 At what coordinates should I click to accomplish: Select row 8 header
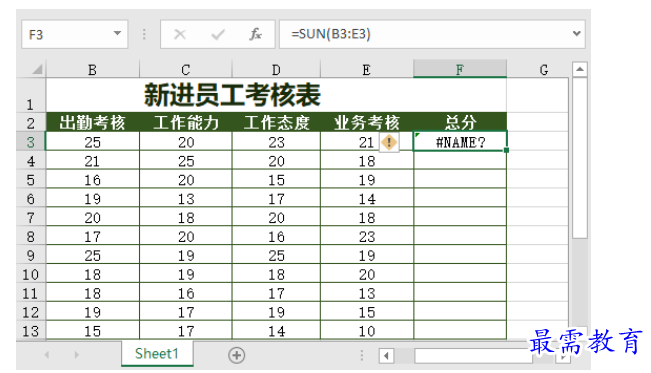[31, 236]
